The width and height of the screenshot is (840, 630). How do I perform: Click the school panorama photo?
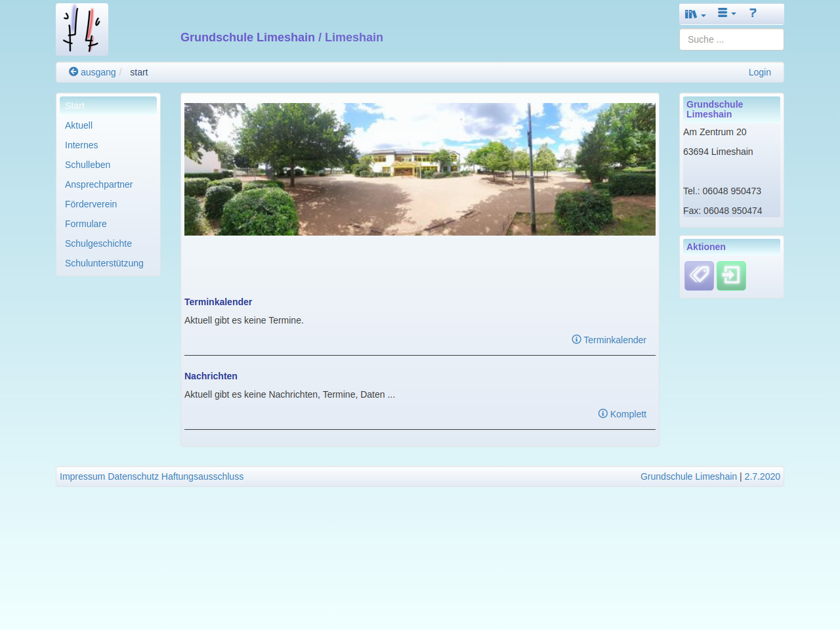coord(420,169)
